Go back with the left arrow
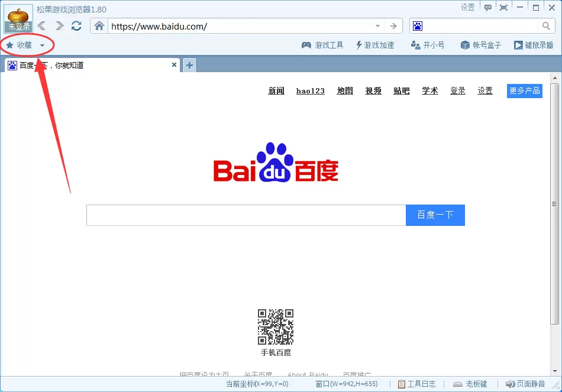Screen dimensions: 562x392 tap(42, 26)
